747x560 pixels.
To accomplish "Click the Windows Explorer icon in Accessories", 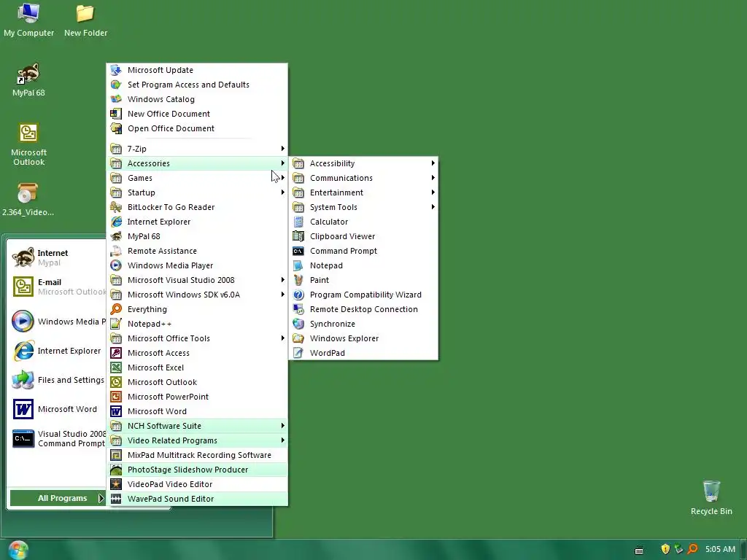I will pos(298,338).
